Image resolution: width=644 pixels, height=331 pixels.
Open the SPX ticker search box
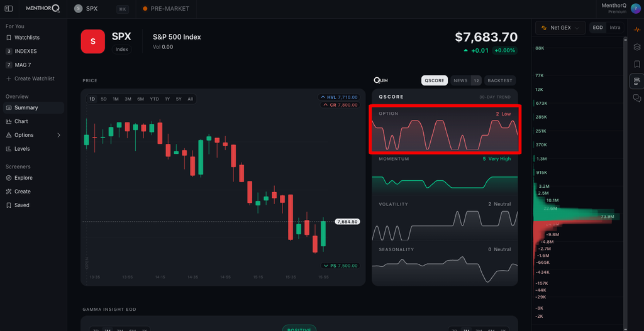101,9
